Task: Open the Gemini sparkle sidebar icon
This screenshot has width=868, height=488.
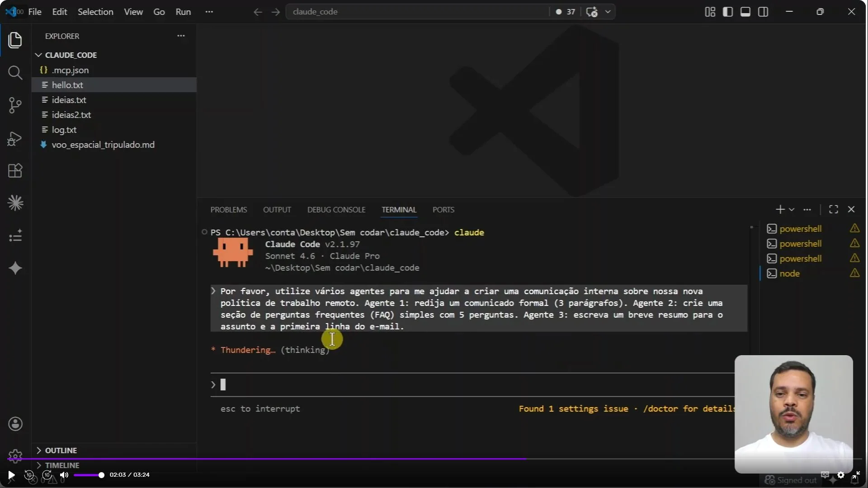Action: pyautogui.click(x=15, y=268)
